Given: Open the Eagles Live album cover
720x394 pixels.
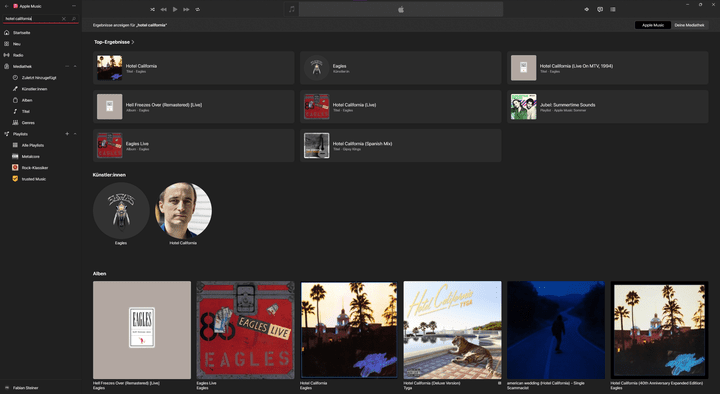Looking at the screenshot, I should (x=245, y=330).
